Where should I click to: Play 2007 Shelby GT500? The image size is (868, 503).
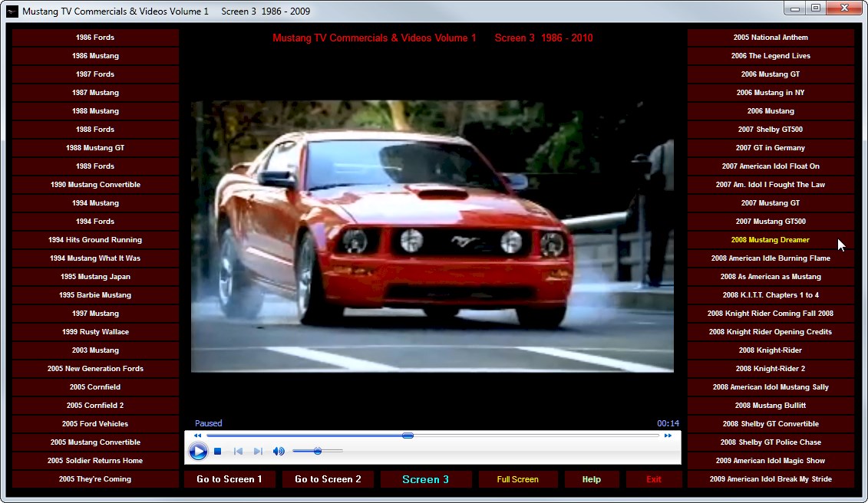771,130
